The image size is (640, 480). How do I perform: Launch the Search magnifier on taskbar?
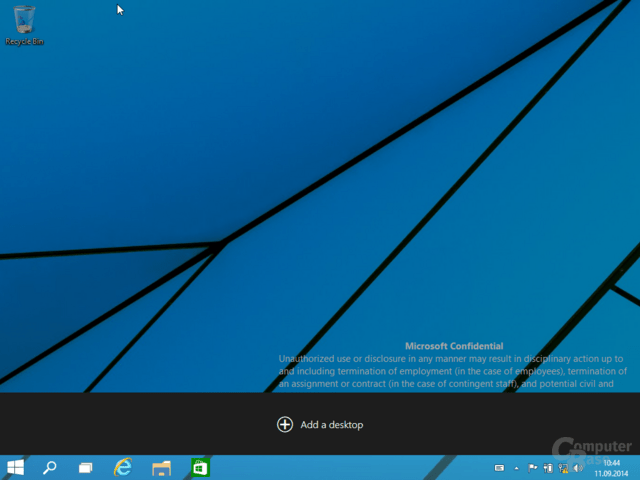pyautogui.click(x=50, y=467)
